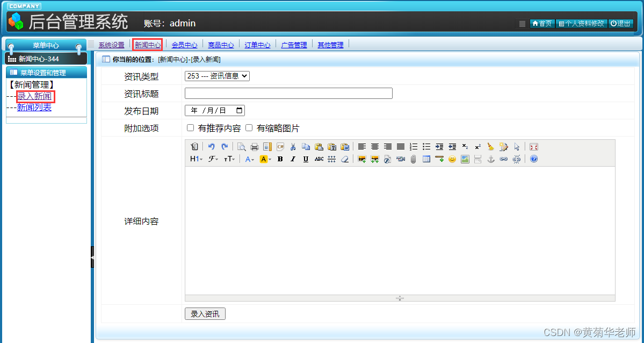Pick a highlight background color

265,159
